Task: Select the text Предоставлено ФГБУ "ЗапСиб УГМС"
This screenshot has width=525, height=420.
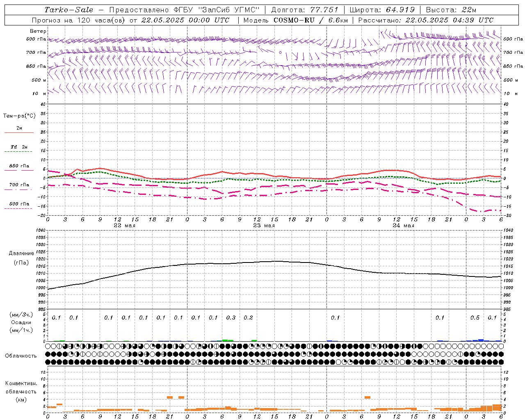Action: [185, 10]
